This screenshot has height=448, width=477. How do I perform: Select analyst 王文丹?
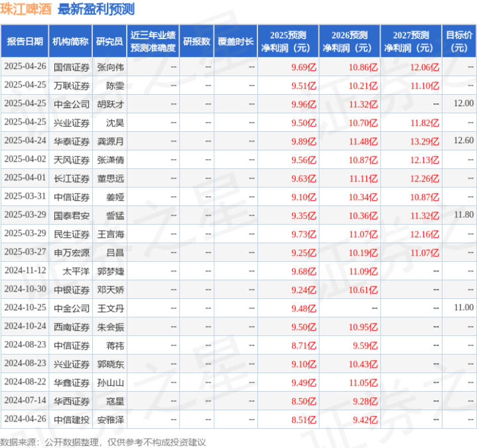[110, 308]
